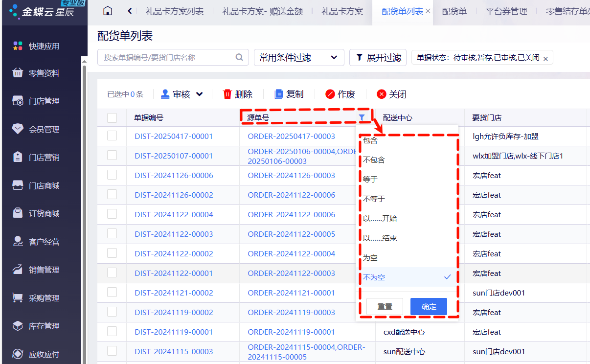This screenshot has height=364, width=590.
Task: Click the 审核 person icon
Action: coord(165,94)
